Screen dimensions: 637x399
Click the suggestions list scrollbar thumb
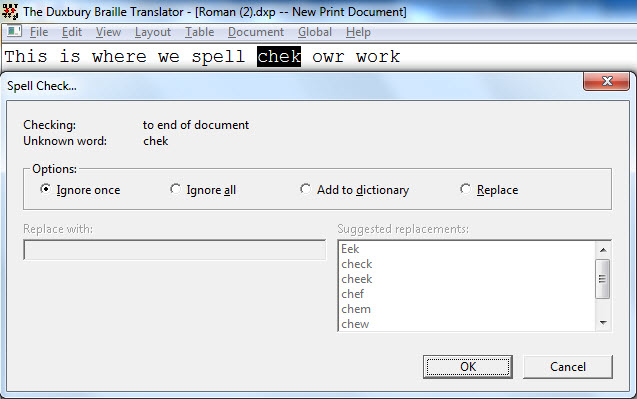click(x=602, y=279)
